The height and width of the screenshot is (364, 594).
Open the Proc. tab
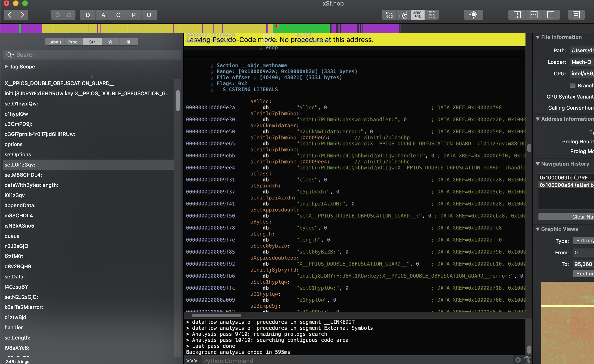73,42
